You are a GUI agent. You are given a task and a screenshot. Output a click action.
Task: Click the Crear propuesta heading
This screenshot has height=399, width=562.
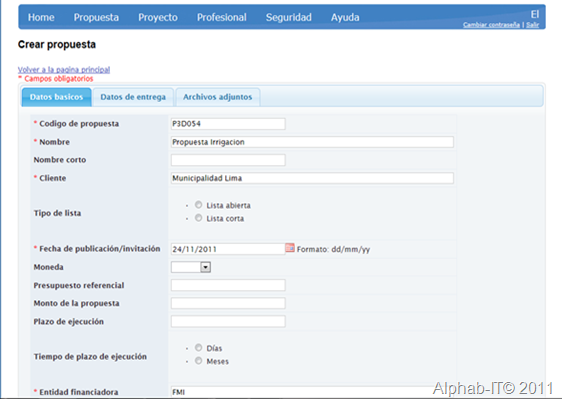pyautogui.click(x=57, y=44)
